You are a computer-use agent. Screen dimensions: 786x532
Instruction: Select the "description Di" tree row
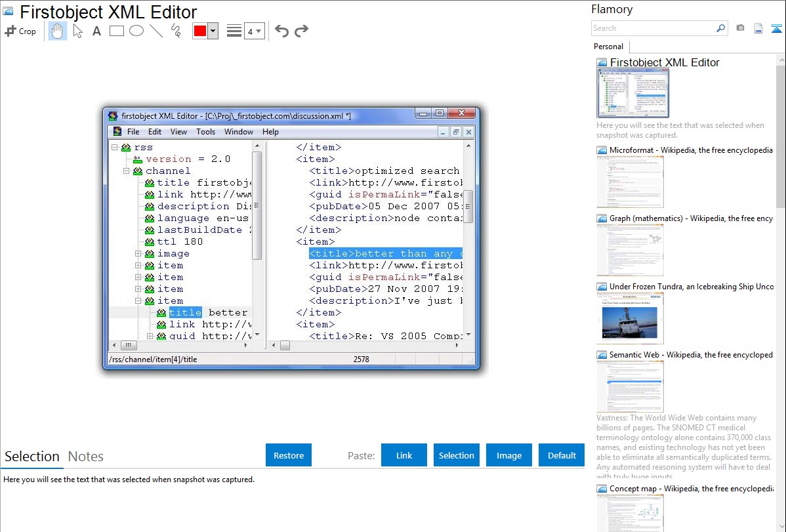(198, 207)
